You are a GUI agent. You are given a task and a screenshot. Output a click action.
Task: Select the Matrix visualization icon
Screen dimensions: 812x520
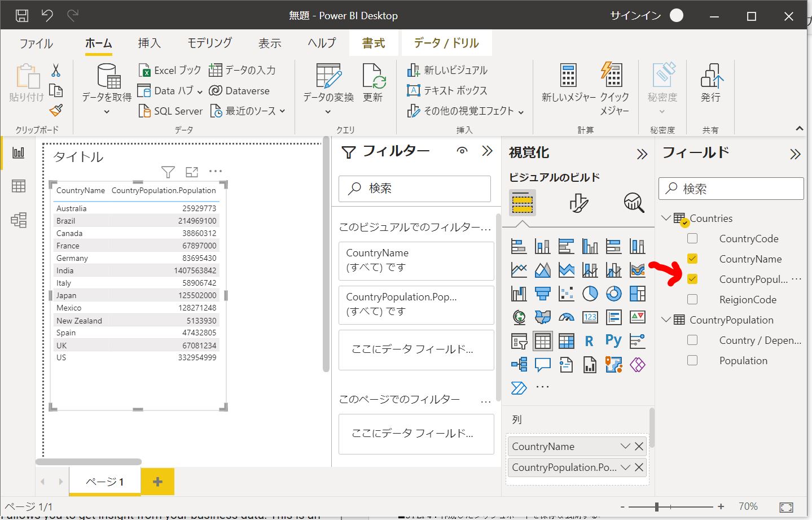coord(566,341)
